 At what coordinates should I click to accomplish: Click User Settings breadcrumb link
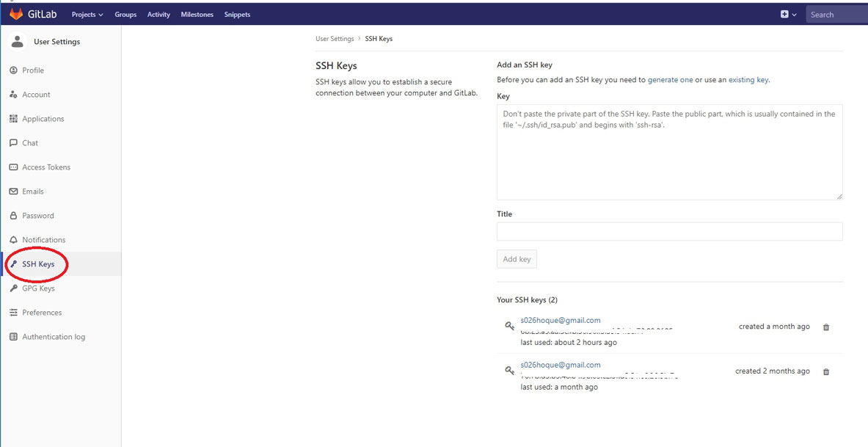[335, 39]
